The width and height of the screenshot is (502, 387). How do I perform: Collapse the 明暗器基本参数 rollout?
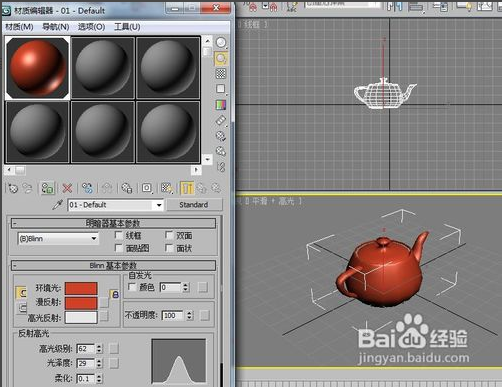(x=113, y=223)
